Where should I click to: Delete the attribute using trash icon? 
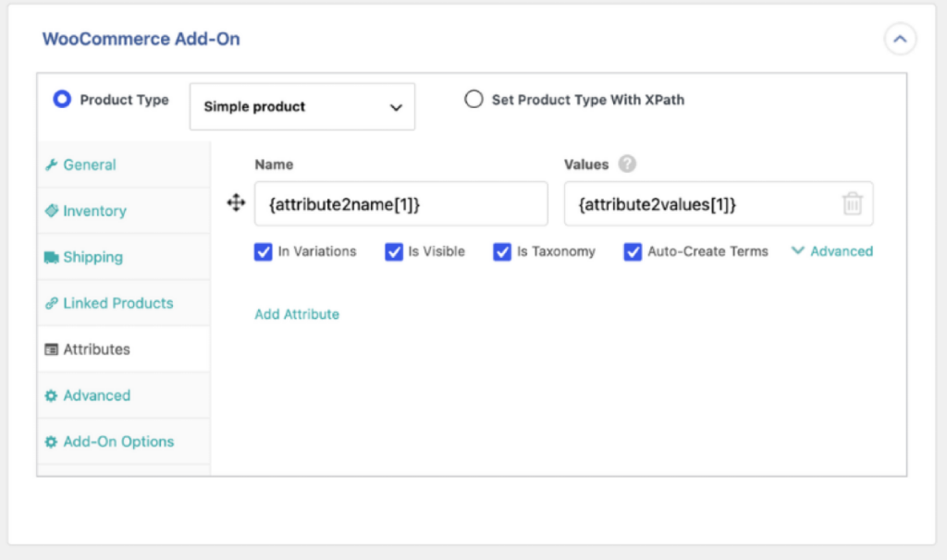pyautogui.click(x=852, y=203)
